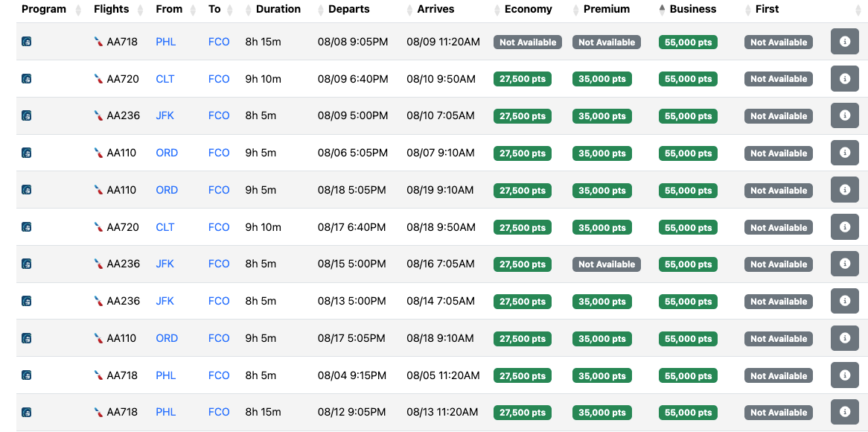Open info button for AA720 08/09 flight
The height and width of the screenshot is (432, 868).
845,79
